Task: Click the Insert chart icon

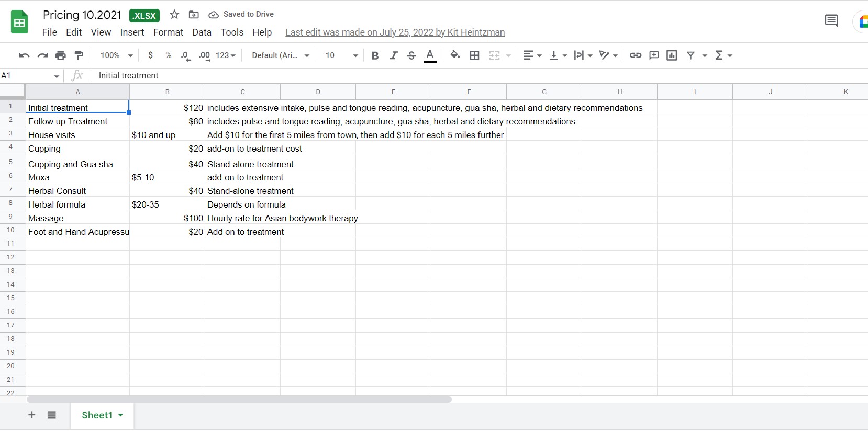Action: tap(672, 55)
